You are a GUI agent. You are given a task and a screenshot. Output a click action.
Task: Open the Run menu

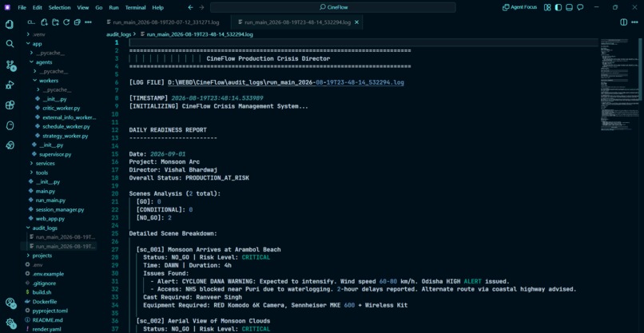coord(113,7)
